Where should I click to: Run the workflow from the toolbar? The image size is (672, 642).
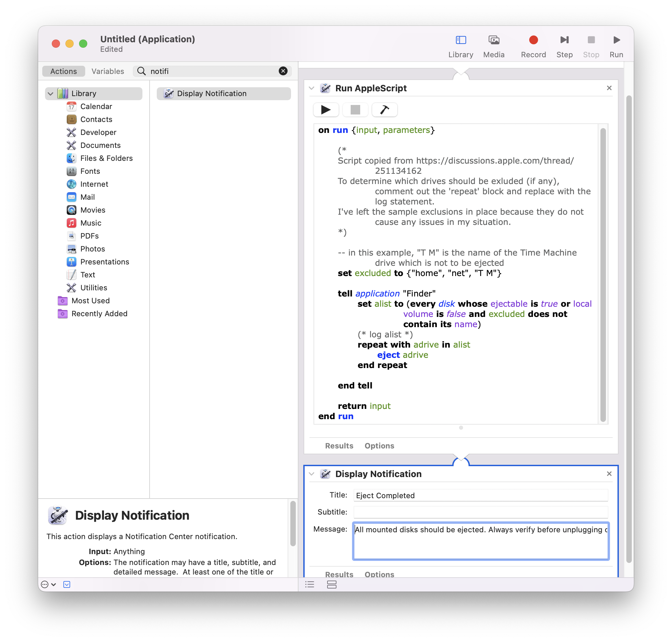[616, 47]
